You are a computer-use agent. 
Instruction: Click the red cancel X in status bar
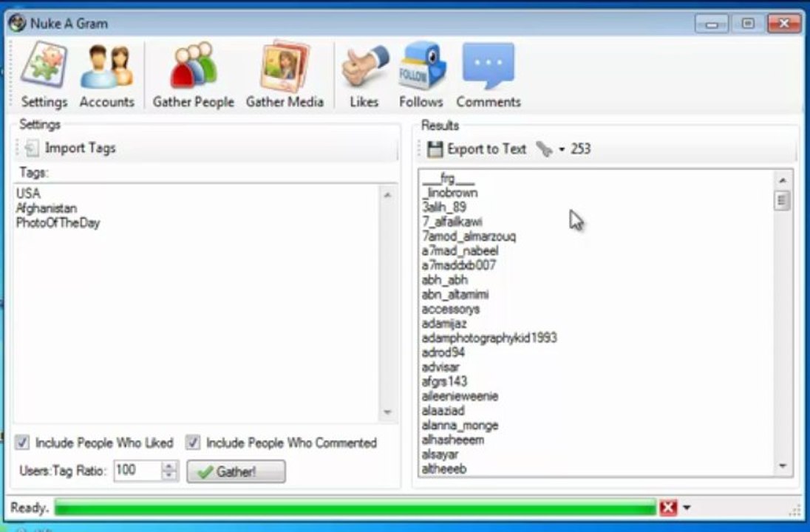tap(668, 508)
